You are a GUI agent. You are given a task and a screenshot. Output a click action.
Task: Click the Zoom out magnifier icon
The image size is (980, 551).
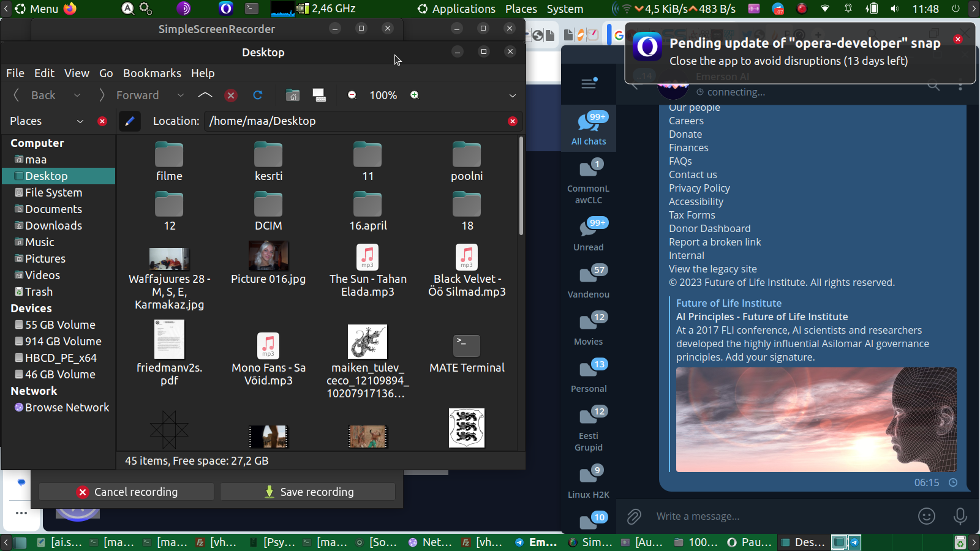pyautogui.click(x=352, y=95)
